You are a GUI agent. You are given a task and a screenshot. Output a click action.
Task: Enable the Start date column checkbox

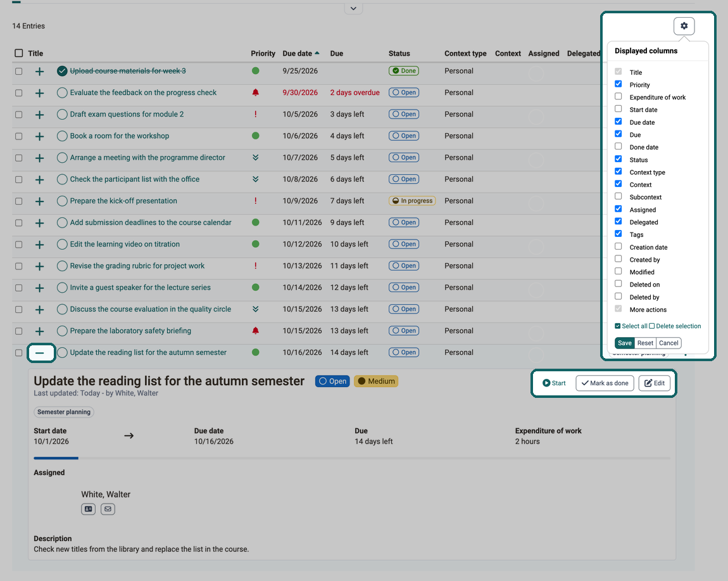tap(618, 109)
